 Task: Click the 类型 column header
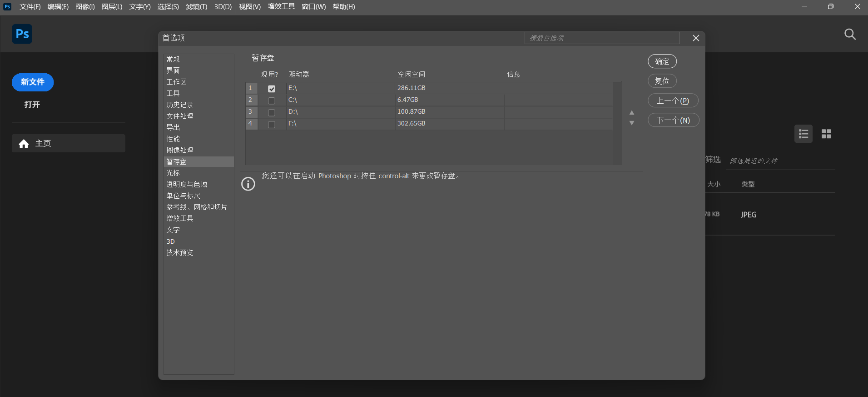[x=748, y=184]
